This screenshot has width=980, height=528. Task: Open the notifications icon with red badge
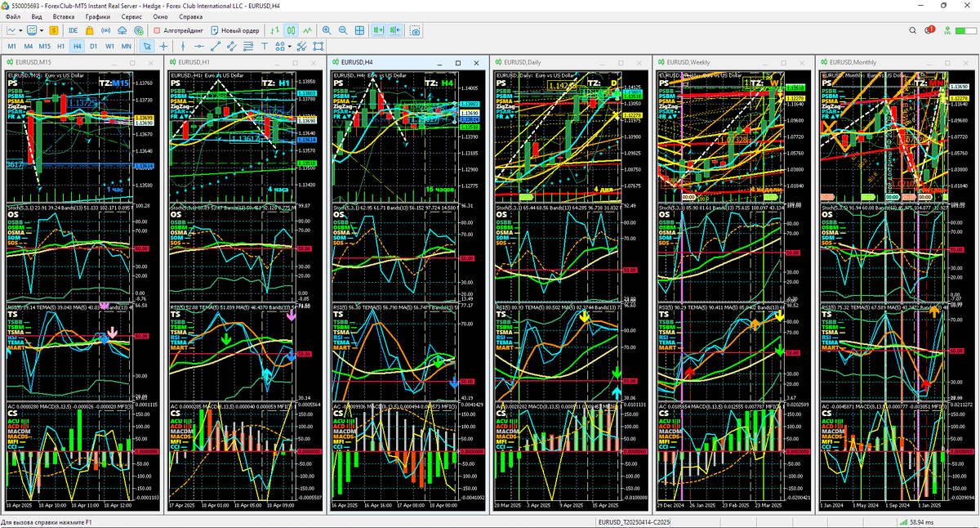tap(932, 30)
